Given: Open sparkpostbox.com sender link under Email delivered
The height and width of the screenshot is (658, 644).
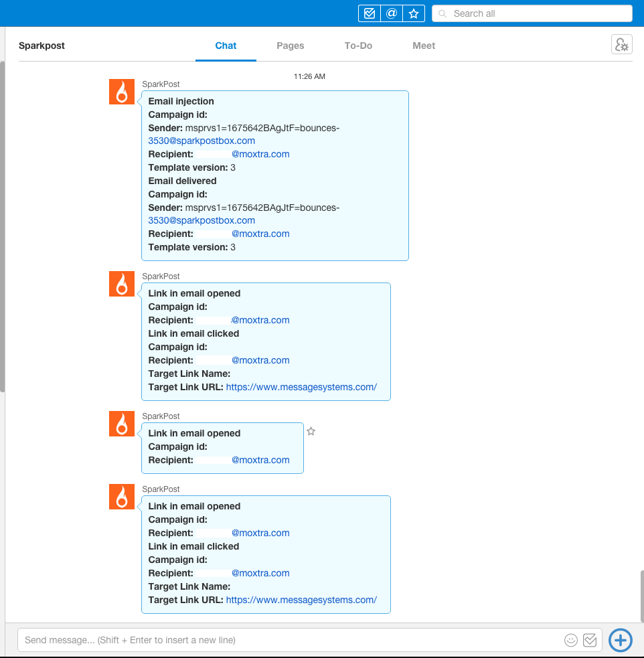Looking at the screenshot, I should point(202,220).
